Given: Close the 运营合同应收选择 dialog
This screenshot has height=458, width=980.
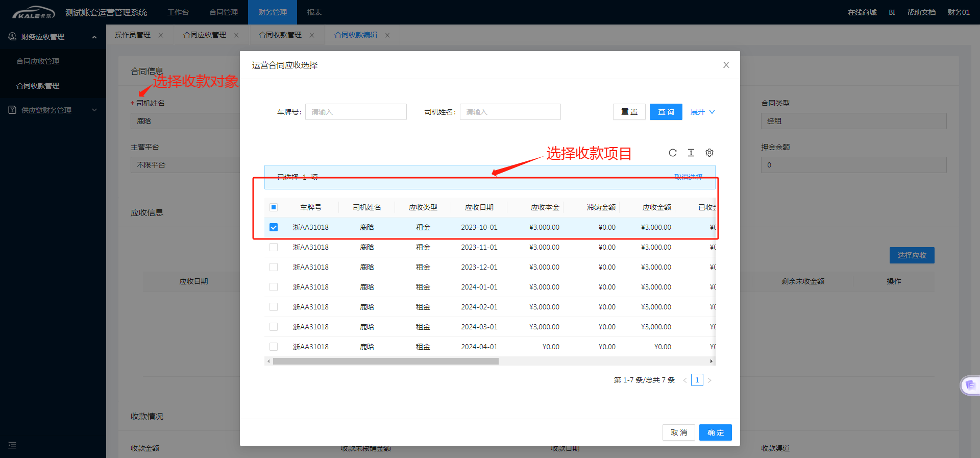Looking at the screenshot, I should pyautogui.click(x=726, y=65).
